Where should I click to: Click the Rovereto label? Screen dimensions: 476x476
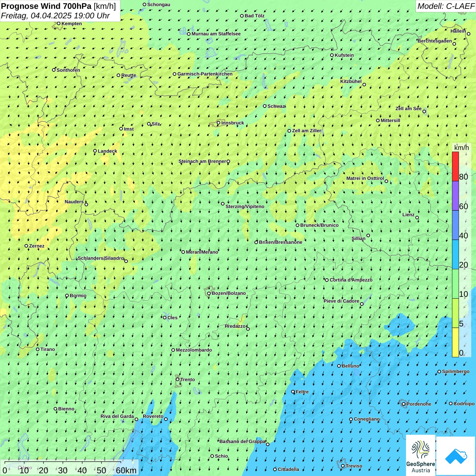click(x=153, y=416)
